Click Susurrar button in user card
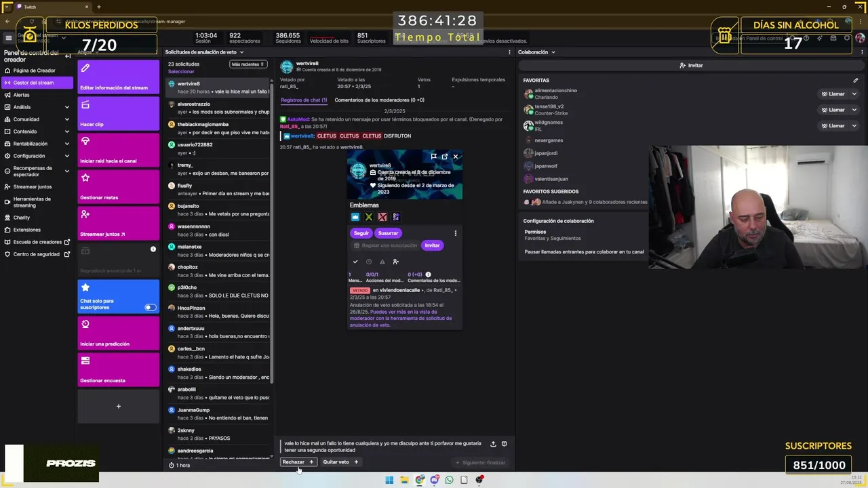 pyautogui.click(x=388, y=233)
